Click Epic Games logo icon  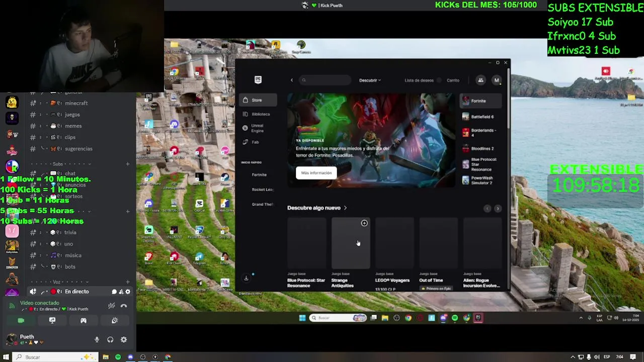pyautogui.click(x=258, y=79)
